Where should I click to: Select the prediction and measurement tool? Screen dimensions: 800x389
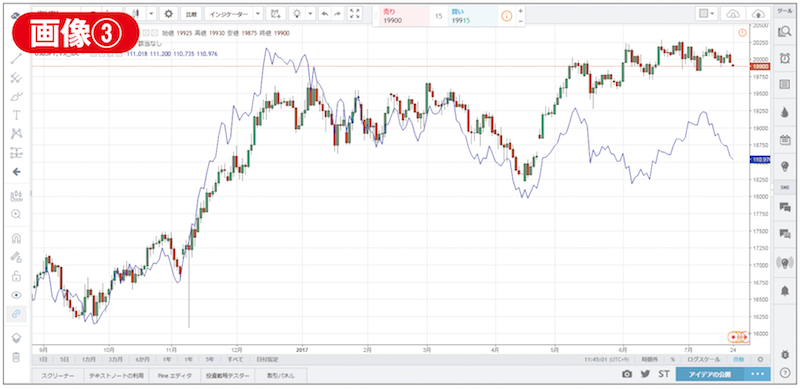tap(16, 152)
